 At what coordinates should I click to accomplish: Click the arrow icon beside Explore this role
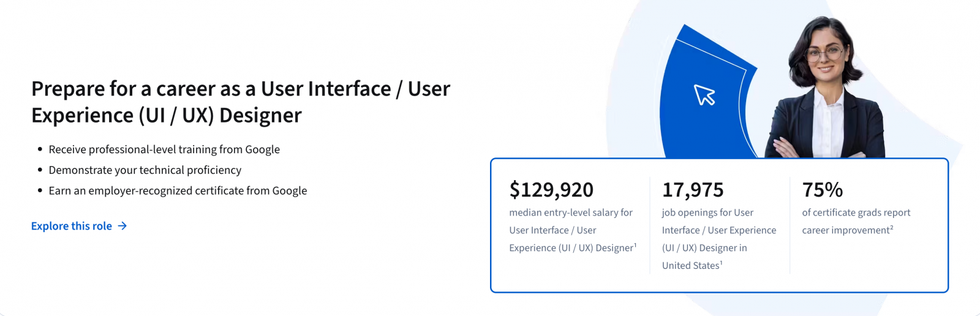(123, 226)
